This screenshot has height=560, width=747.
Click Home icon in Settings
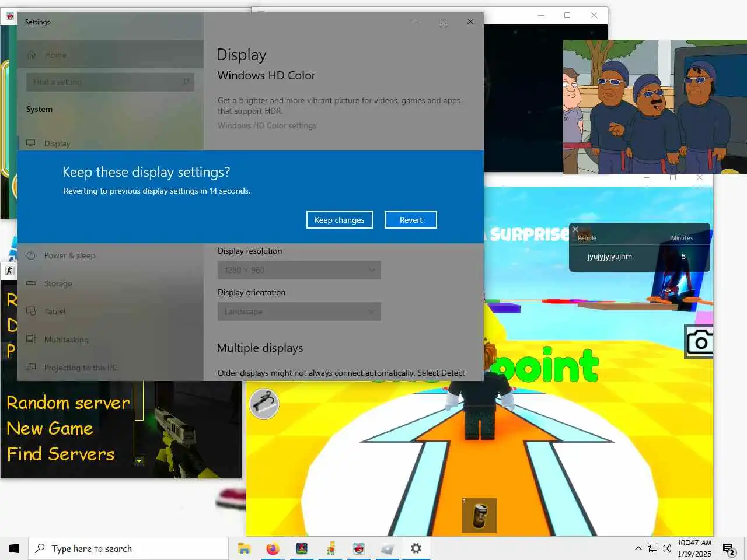click(32, 55)
